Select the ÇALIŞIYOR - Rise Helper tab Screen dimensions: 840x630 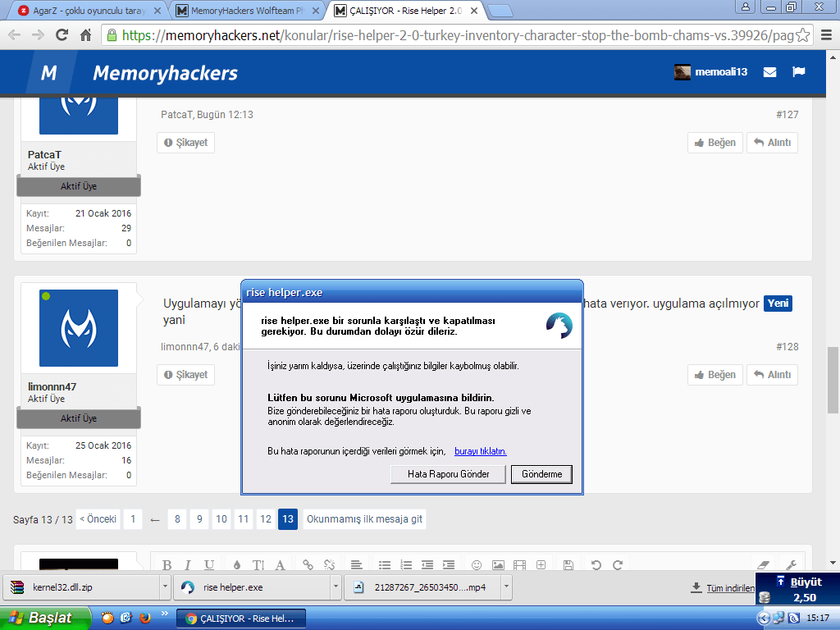tap(406, 11)
